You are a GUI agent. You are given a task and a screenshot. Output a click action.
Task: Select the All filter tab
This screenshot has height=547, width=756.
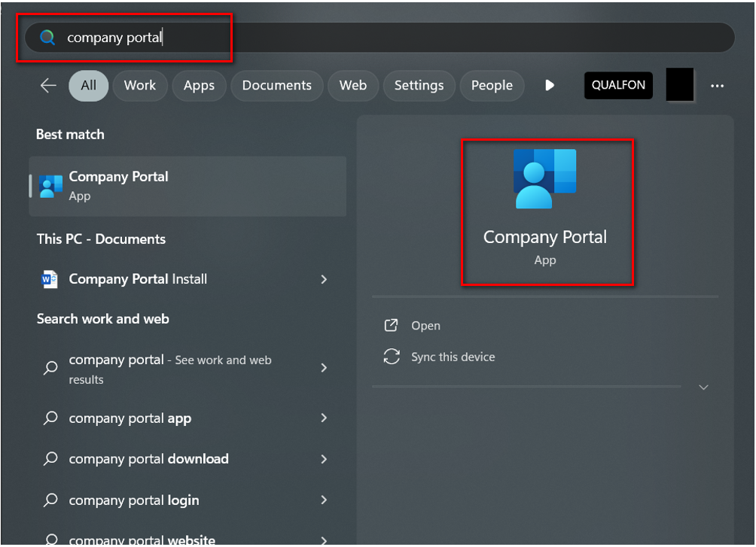[89, 85]
